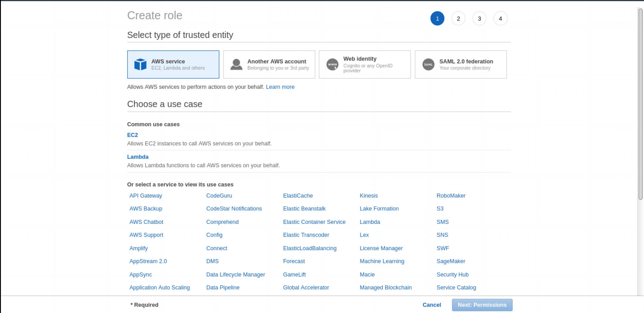Click the step 1 indicator circle
Screen dimensions: 644x313
437,18
